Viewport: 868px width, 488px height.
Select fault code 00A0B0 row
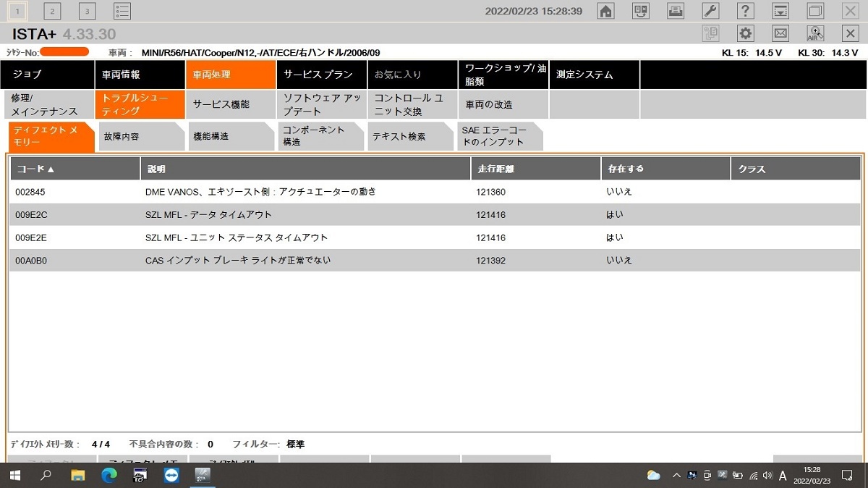pos(435,260)
